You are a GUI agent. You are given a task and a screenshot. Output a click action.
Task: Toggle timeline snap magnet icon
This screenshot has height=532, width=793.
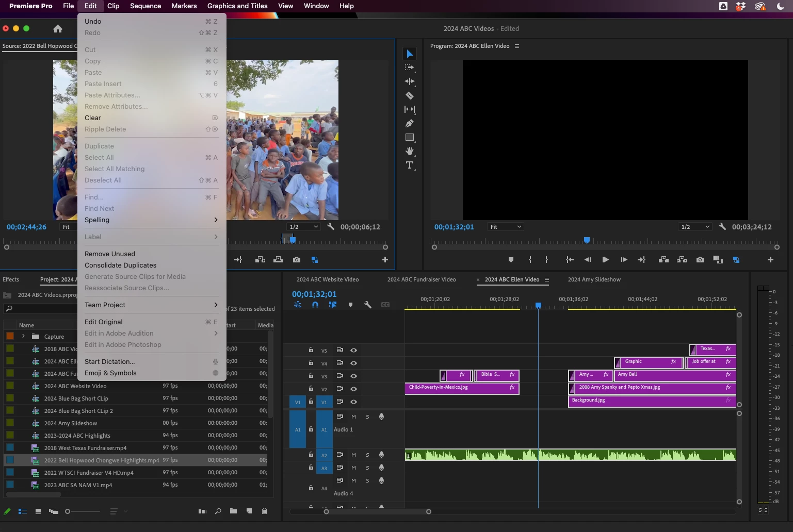(x=315, y=305)
